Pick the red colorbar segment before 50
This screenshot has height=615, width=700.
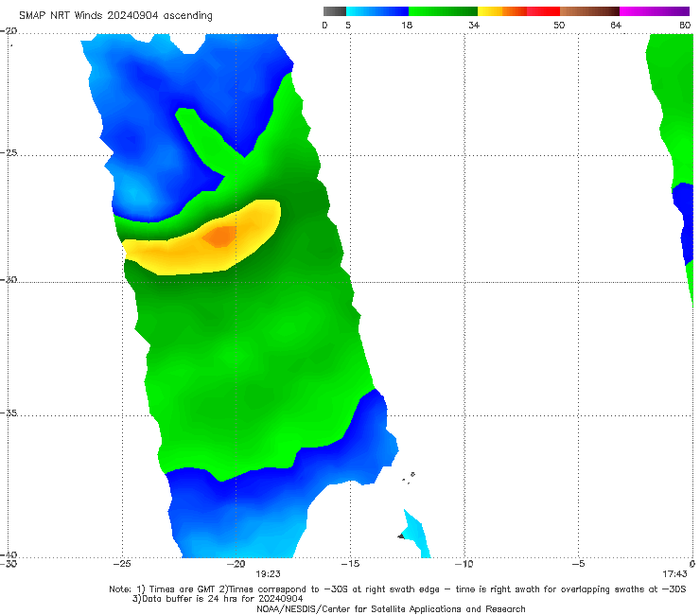(543, 11)
